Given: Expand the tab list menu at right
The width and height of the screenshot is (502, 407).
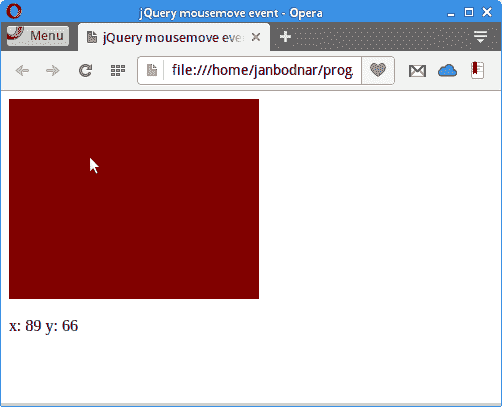Looking at the screenshot, I should pyautogui.click(x=480, y=37).
